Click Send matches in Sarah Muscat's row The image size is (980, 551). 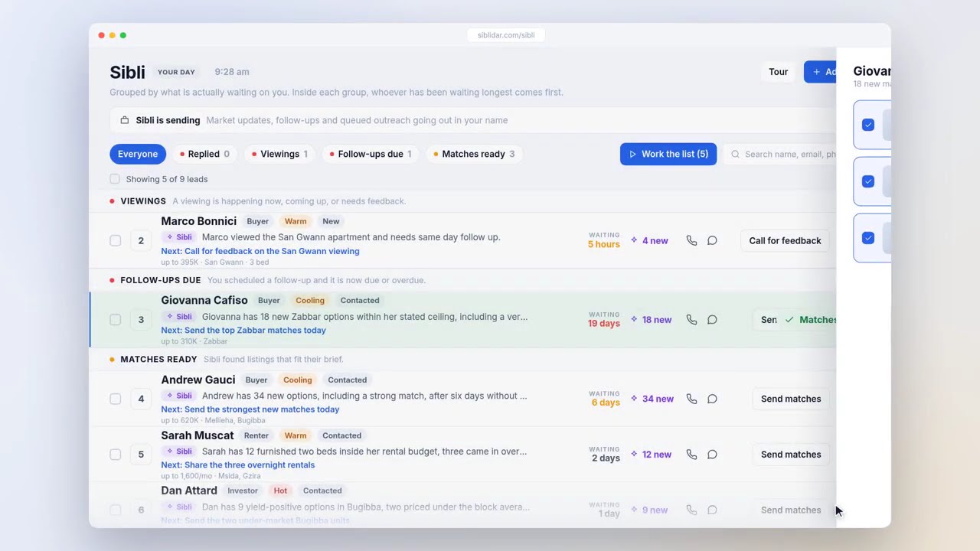pos(791,455)
